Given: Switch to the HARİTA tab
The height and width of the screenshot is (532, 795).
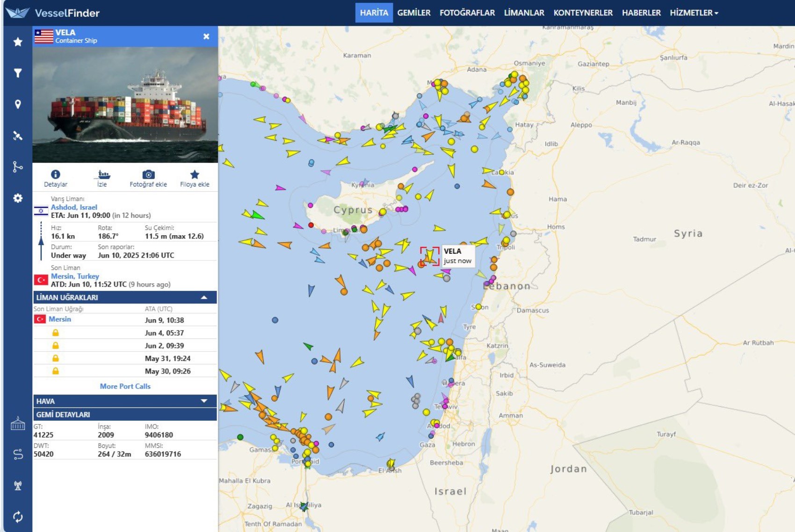Looking at the screenshot, I should coord(374,13).
